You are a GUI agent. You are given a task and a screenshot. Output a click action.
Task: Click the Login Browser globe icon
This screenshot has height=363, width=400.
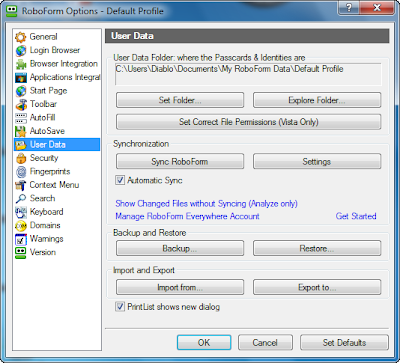pyautogui.click(x=21, y=51)
